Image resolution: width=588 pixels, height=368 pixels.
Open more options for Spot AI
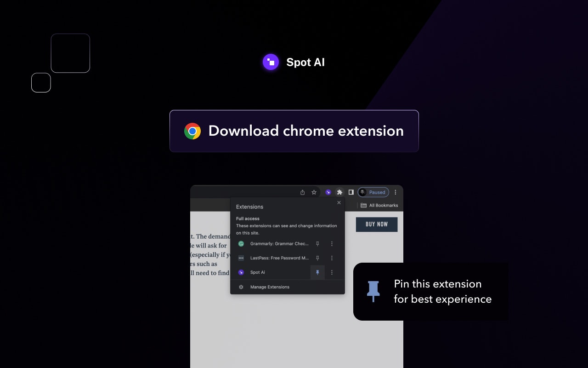pos(332,272)
